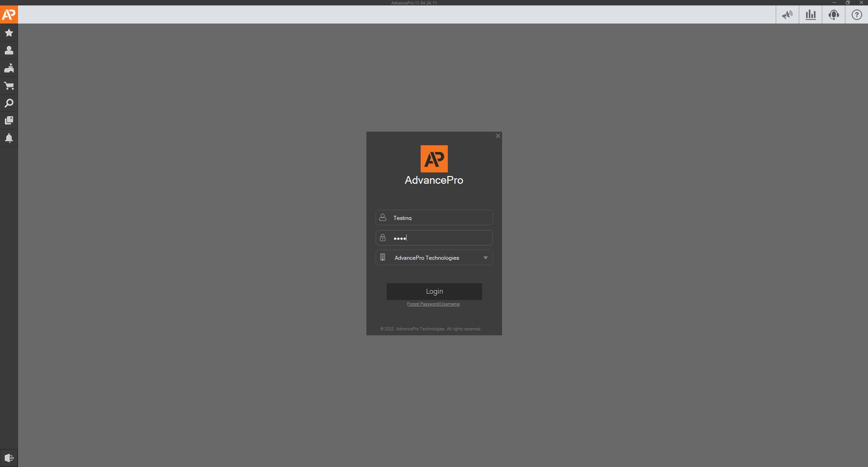Click the Forgot Password/Username link

pyautogui.click(x=433, y=304)
